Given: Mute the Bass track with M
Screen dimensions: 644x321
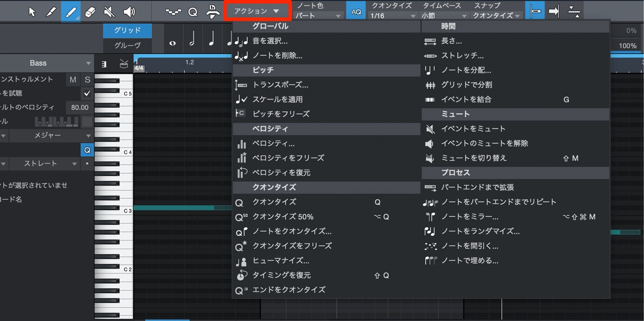Looking at the screenshot, I should (73, 80).
